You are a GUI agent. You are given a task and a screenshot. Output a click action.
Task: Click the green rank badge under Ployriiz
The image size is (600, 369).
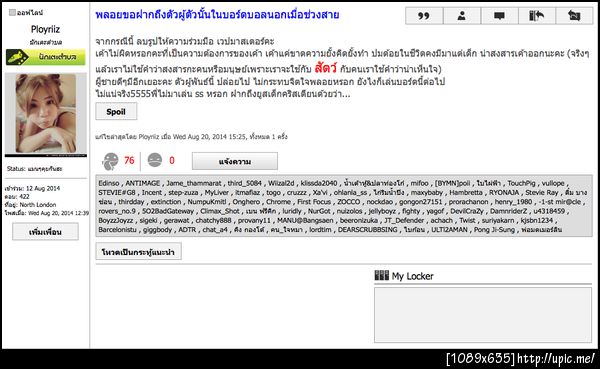[46, 57]
